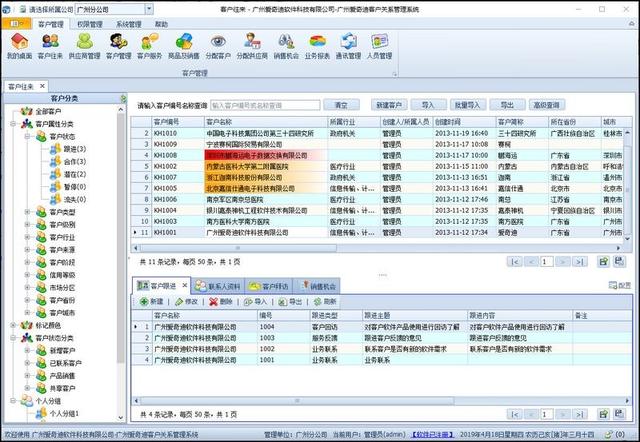This screenshot has height=442, width=640.
Task: Click customer tree vertical scrollbar
Action: pos(121,237)
